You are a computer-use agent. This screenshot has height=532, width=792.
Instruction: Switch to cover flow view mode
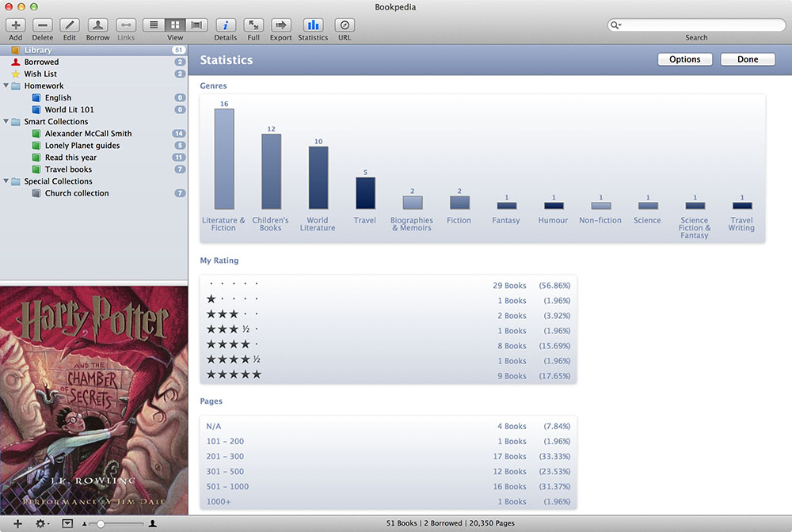pyautogui.click(x=196, y=25)
